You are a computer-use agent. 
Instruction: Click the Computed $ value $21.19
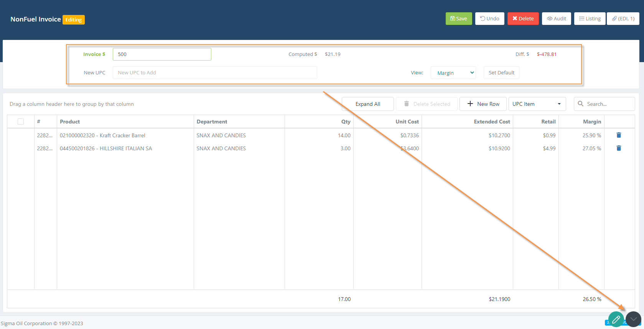coord(333,54)
